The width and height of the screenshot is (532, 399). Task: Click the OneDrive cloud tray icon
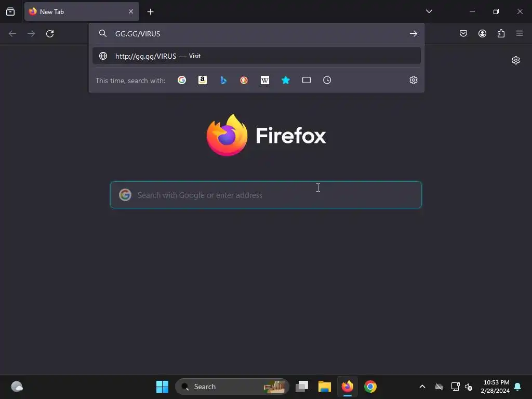coord(439,387)
